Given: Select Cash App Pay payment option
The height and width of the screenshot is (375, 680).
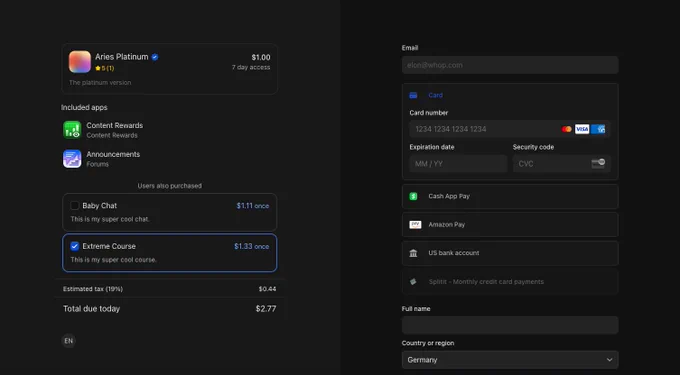Looking at the screenshot, I should click(x=510, y=196).
